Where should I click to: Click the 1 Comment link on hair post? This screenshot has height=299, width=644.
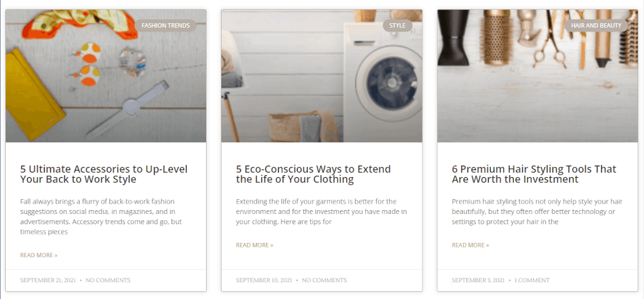coord(532,280)
